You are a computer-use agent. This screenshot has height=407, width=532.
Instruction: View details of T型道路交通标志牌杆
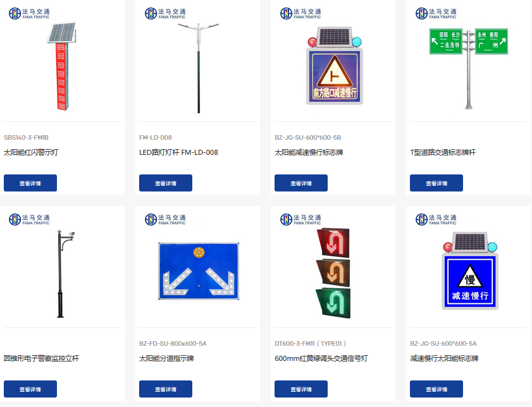pos(436,183)
